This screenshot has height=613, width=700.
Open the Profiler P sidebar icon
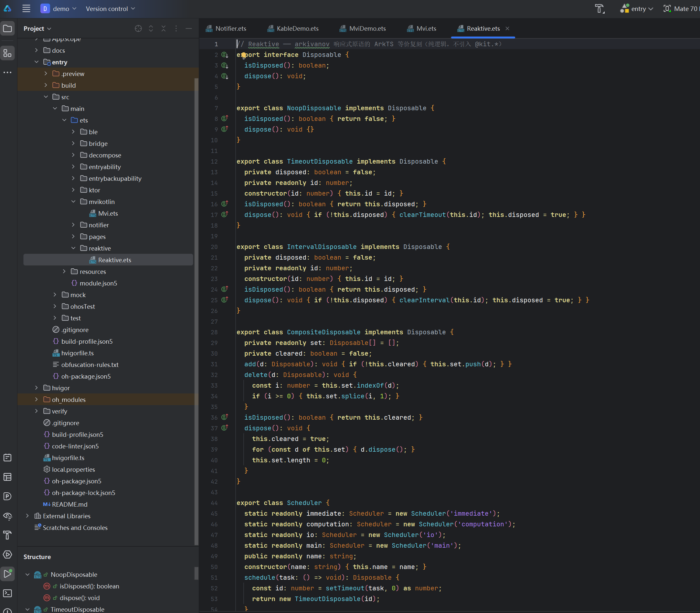coord(7,496)
